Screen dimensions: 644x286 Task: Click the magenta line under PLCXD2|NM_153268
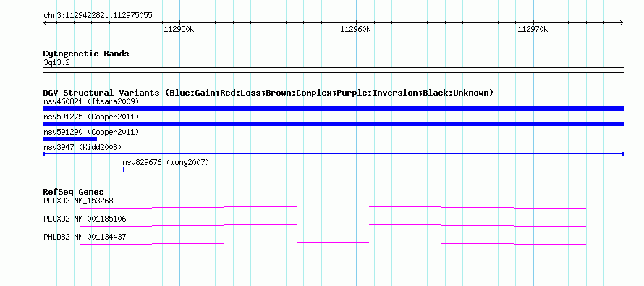(333, 207)
